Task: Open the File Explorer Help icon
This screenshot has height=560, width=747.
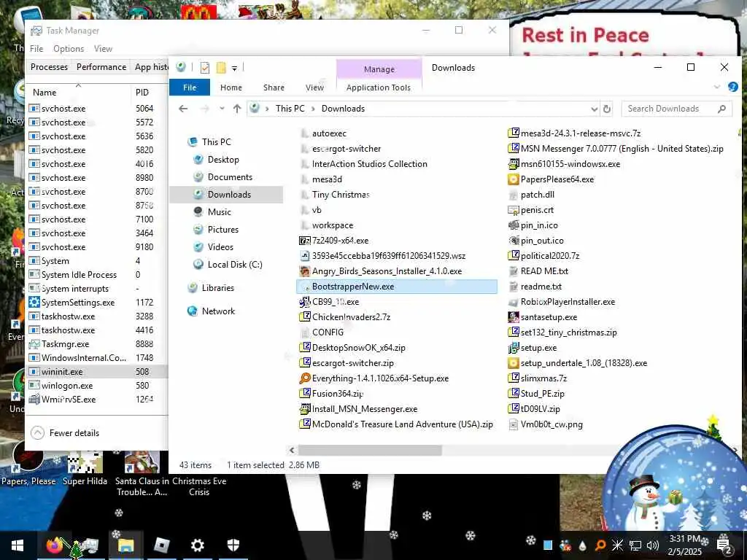Action: tap(732, 87)
